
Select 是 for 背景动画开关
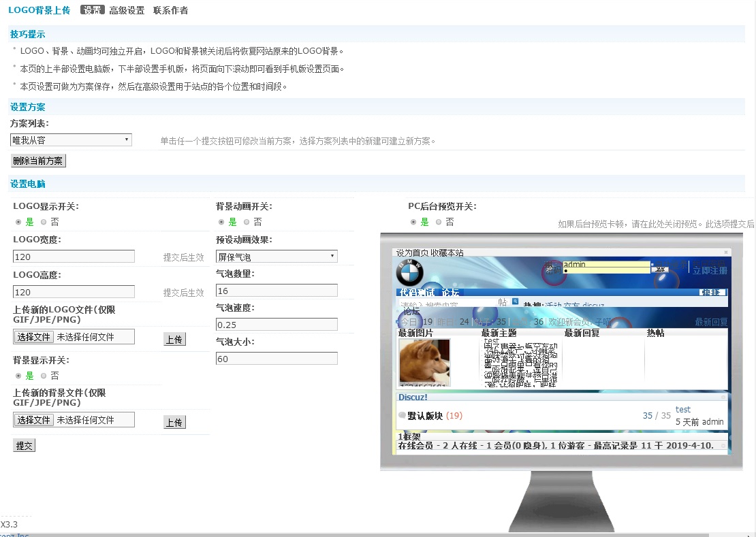click(221, 222)
